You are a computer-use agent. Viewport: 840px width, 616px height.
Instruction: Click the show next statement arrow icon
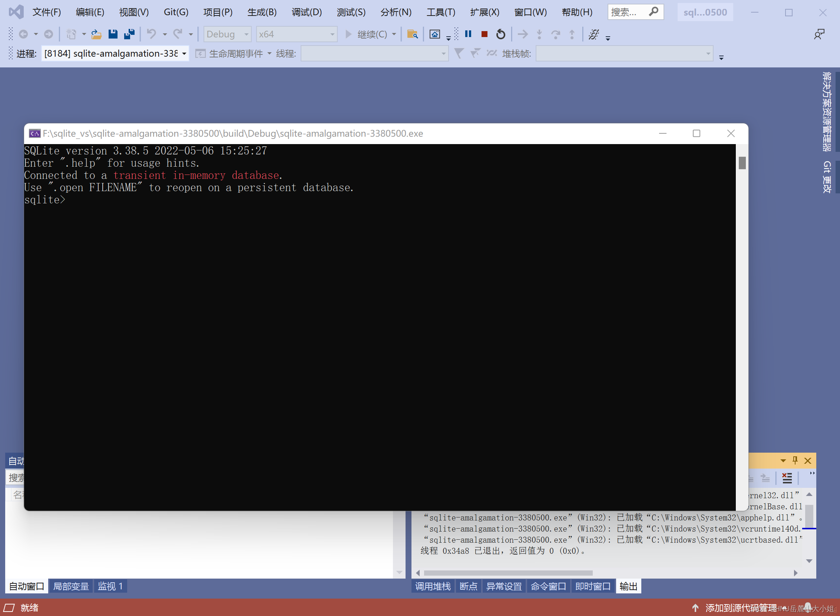click(x=523, y=34)
